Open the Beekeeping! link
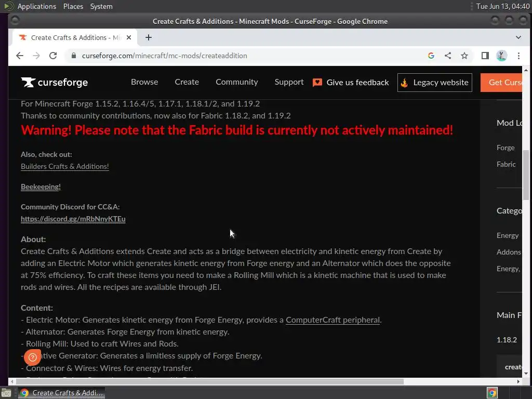This screenshot has height=399, width=532. point(41,187)
